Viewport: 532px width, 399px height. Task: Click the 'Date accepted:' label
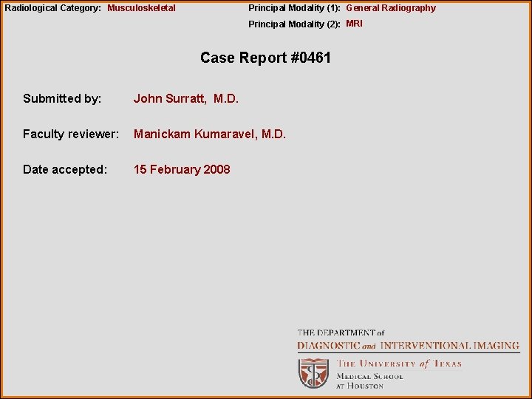point(65,169)
